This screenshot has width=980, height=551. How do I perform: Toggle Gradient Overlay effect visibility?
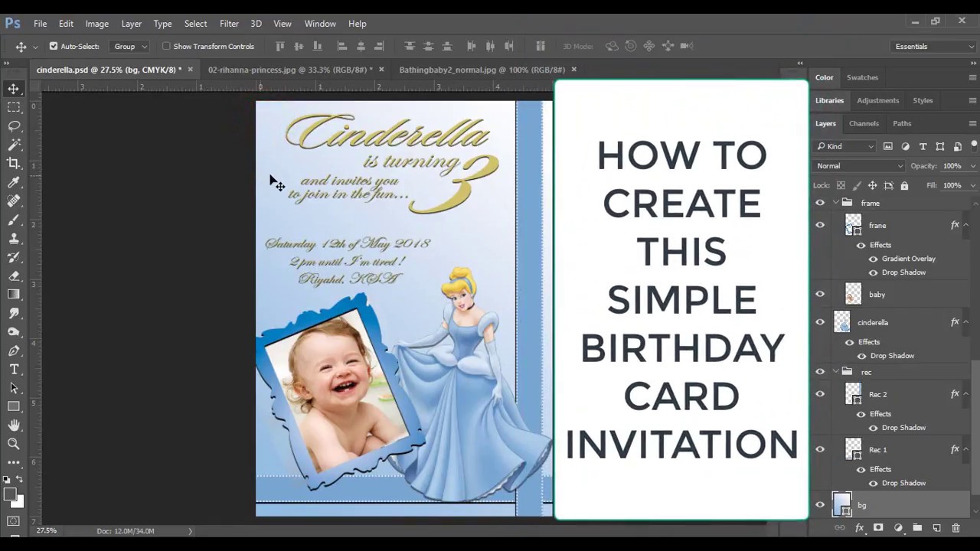pyautogui.click(x=873, y=259)
